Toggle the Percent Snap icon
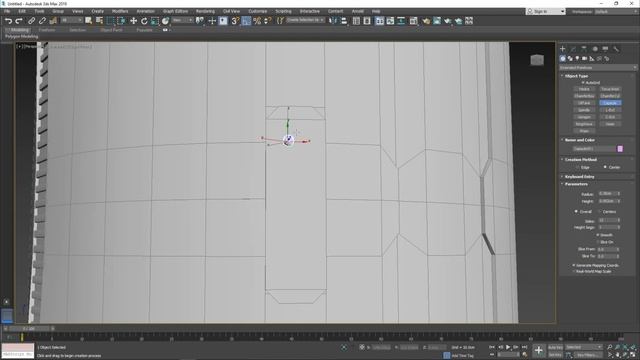This screenshot has width=640, height=360. point(257,21)
